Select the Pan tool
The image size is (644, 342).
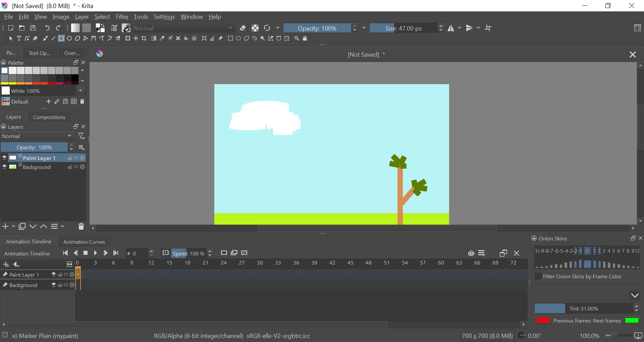305,38
